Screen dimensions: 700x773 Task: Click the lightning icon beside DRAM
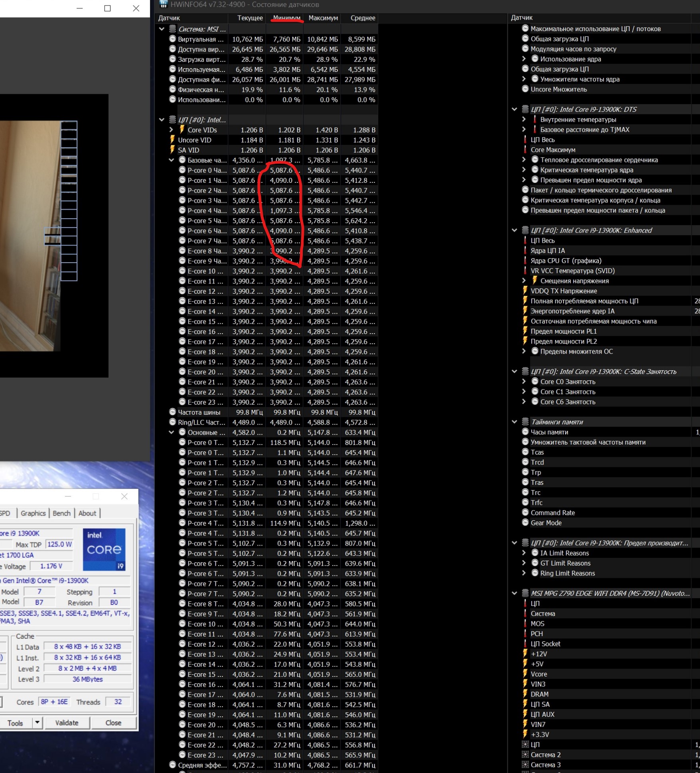point(525,694)
